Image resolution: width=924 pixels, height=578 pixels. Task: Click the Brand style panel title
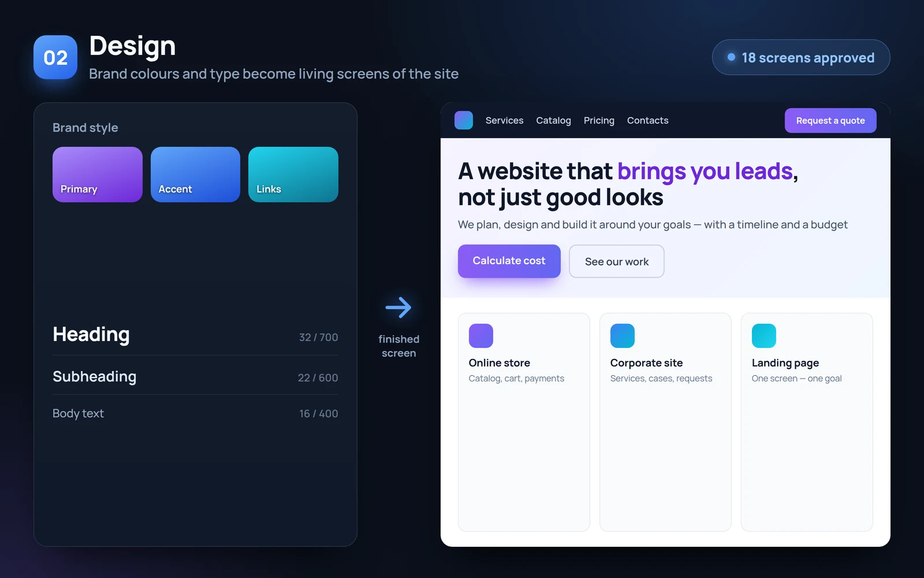[85, 128]
